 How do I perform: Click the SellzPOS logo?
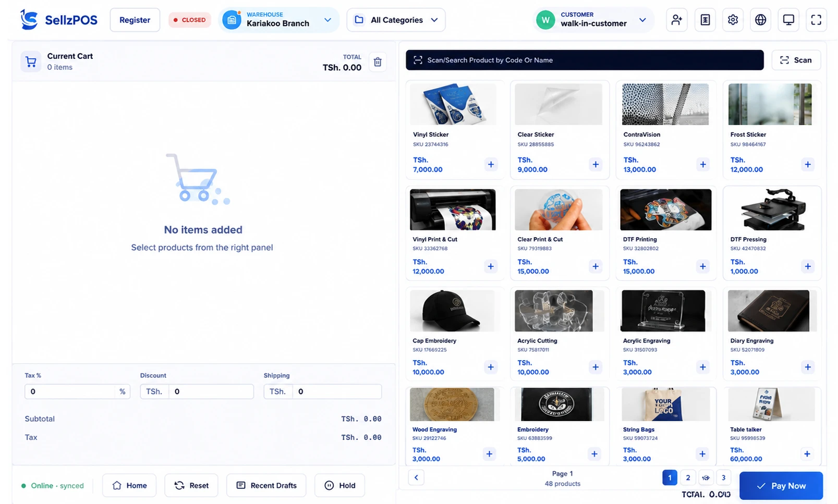(x=58, y=20)
